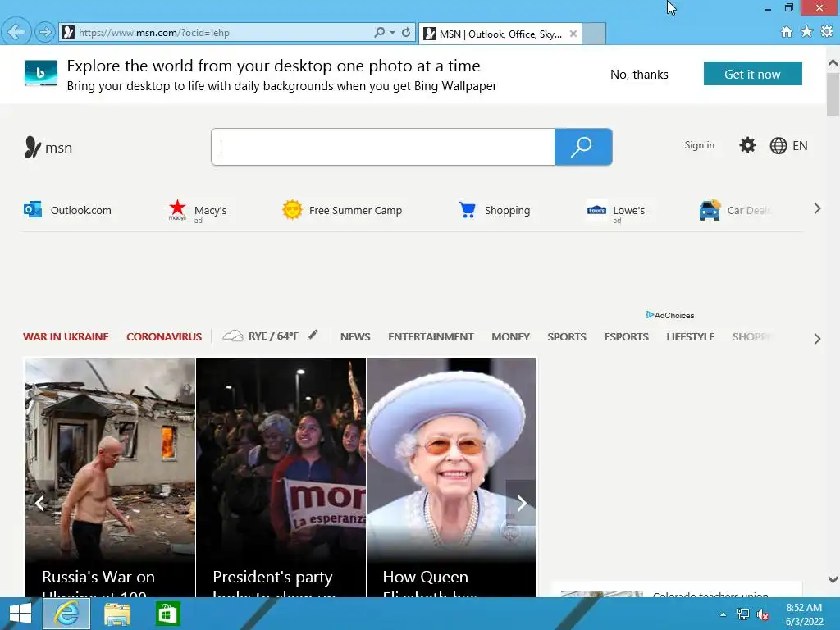Click the network tray icon
The height and width of the screenshot is (630, 840).
(x=743, y=614)
